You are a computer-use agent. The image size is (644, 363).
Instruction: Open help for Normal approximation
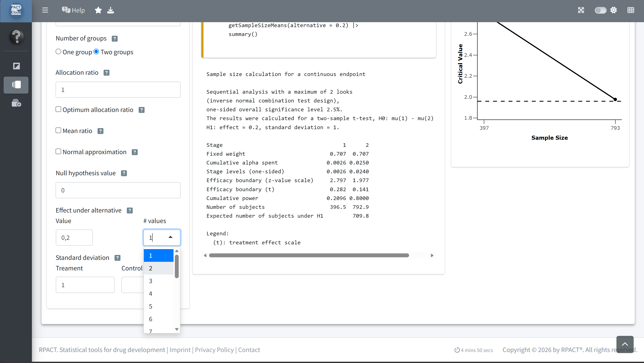pos(135,152)
